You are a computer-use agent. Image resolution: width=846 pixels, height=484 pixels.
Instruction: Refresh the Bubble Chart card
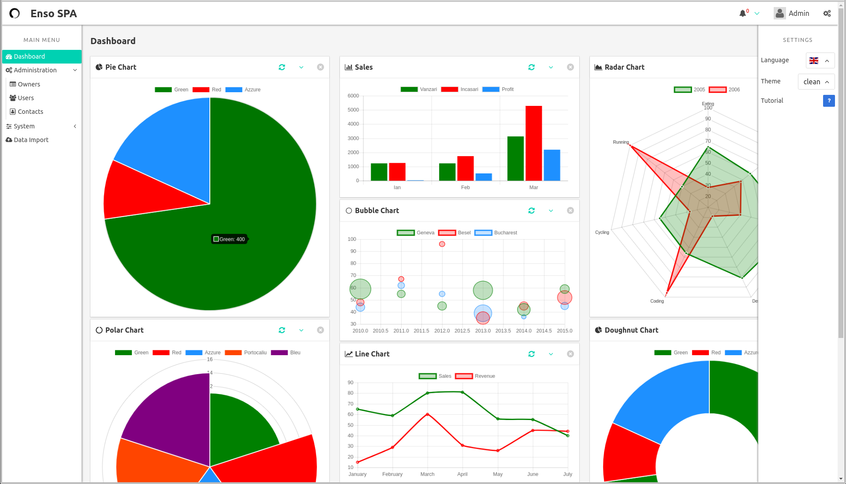[531, 211]
